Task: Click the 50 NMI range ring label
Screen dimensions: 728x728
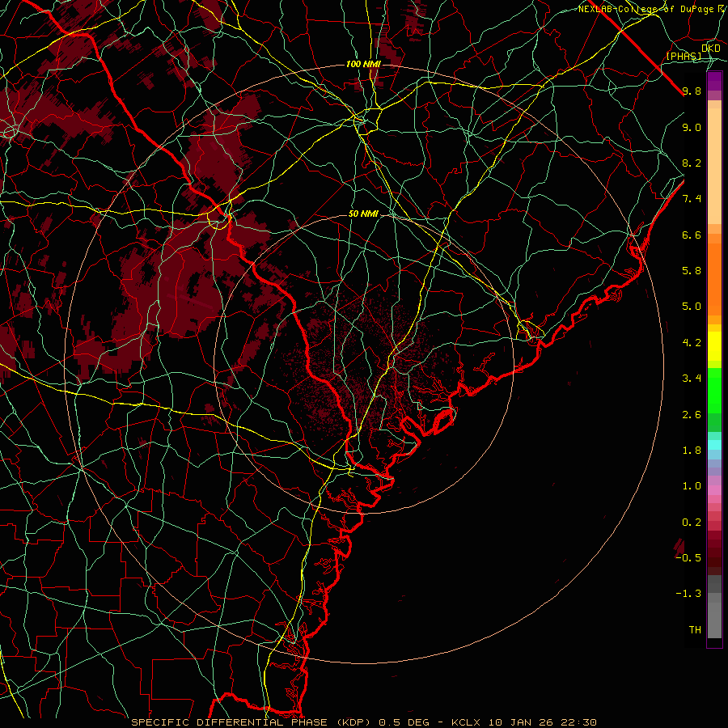Action: click(x=363, y=214)
